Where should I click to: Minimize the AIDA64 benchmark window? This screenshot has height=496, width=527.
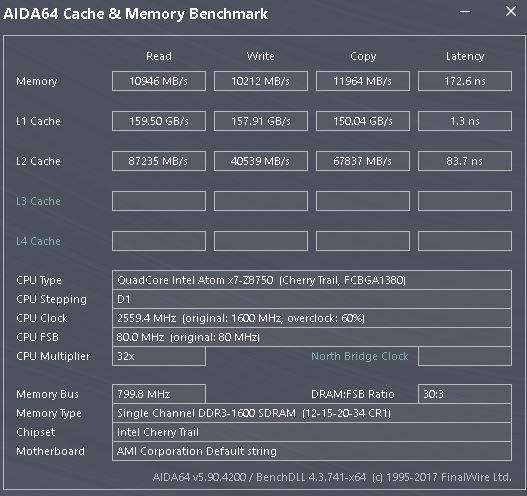point(465,12)
